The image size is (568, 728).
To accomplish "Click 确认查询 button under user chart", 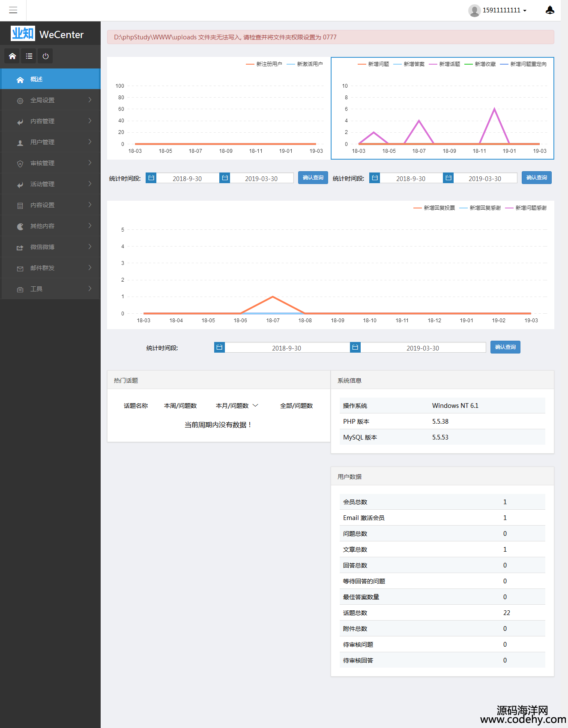I will 313,178.
